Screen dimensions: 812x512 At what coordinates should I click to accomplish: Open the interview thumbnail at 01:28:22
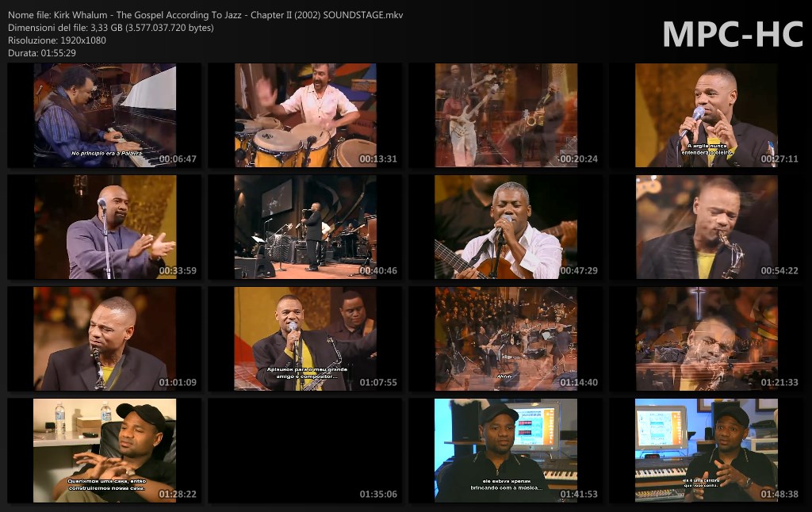(x=105, y=450)
